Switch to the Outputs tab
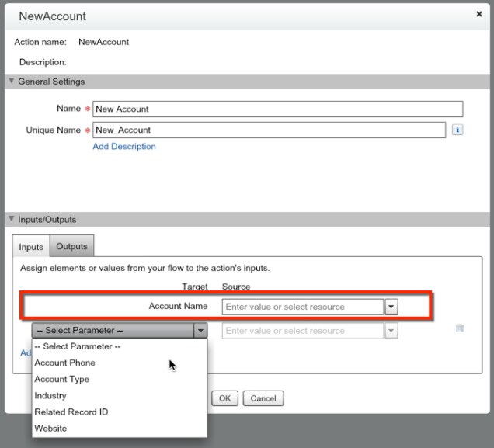 click(71, 247)
